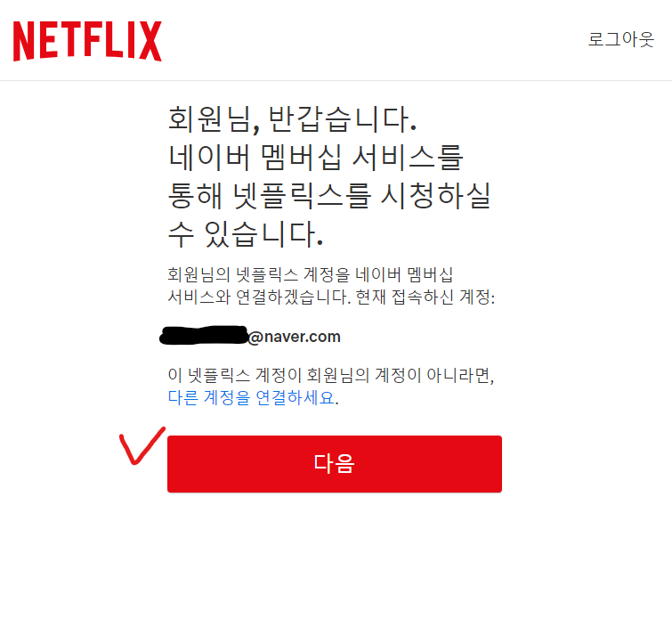Click the label 현재 접속하신 계정:
This screenshot has height=619, width=672.
coord(425,297)
